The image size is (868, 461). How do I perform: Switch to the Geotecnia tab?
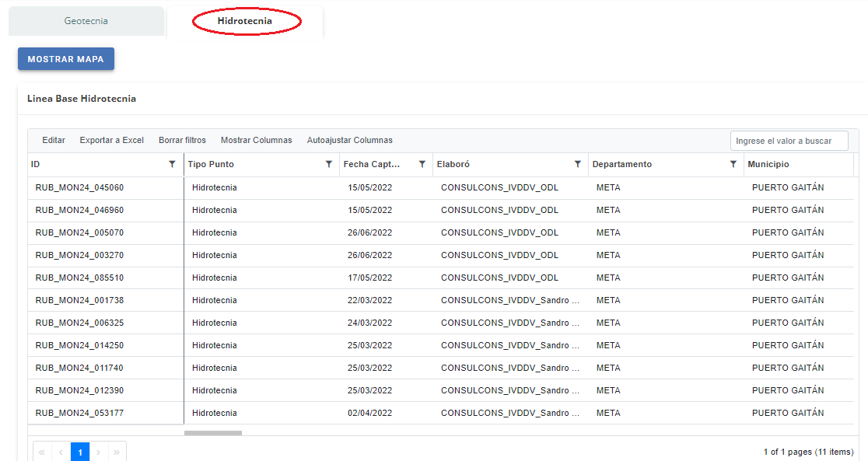(x=86, y=21)
